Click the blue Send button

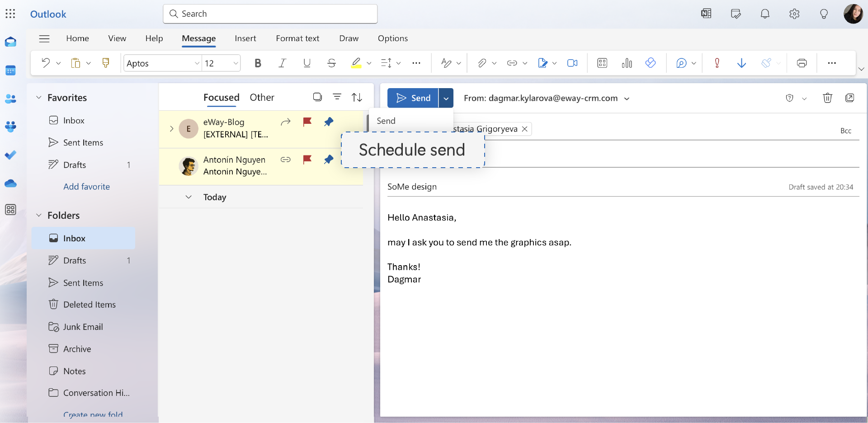tap(413, 98)
